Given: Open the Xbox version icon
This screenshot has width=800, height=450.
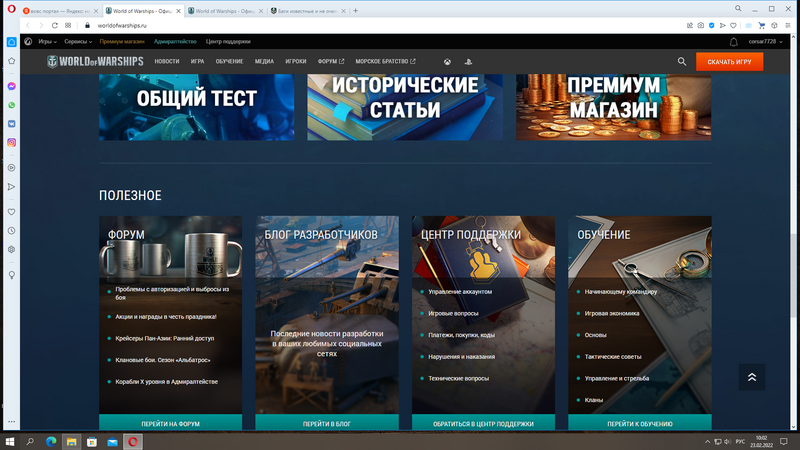Looking at the screenshot, I should tap(447, 62).
